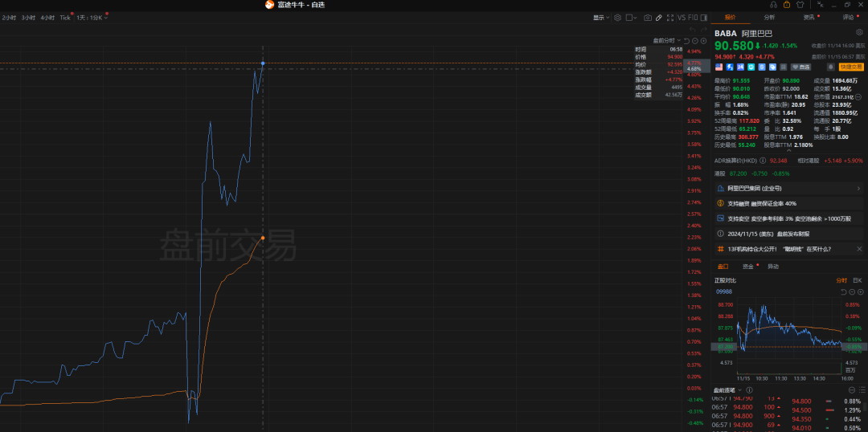Screen dimensions: 868x432
Task: Click the 盘前逐笔 info icon
Action: click(750, 390)
